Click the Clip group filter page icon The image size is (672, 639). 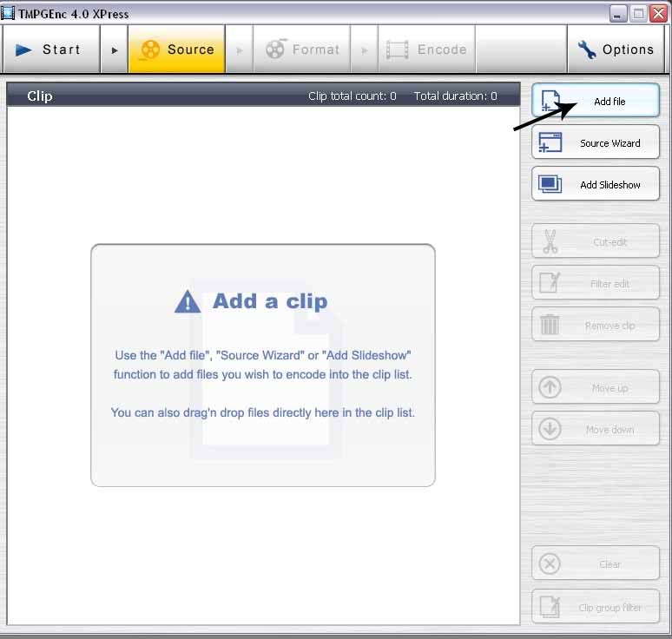550,607
